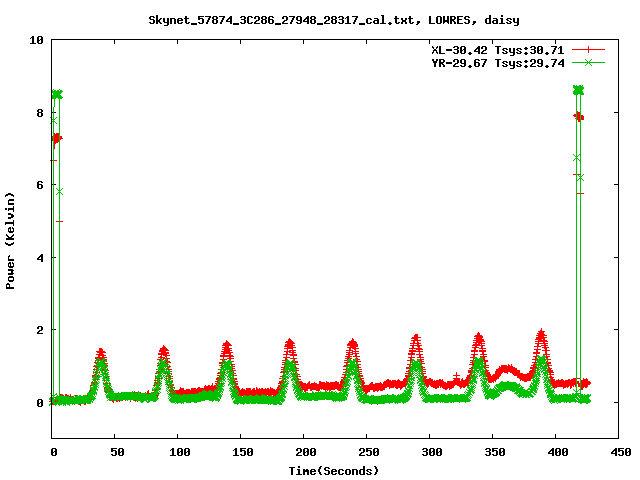Viewport: 640px width, 480px height.
Task: Select the XL-30.42 Tsys:30.71 legend entry
Action: (x=498, y=50)
